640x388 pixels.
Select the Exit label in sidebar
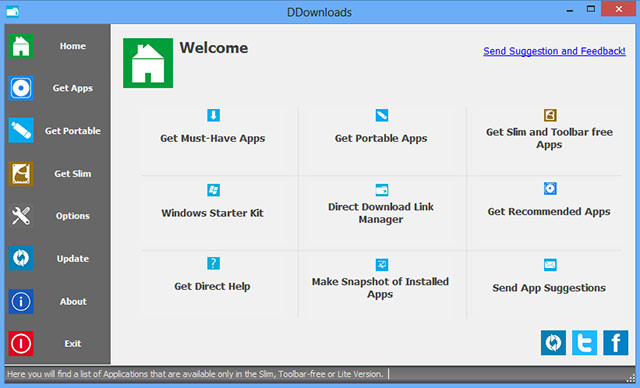(73, 344)
